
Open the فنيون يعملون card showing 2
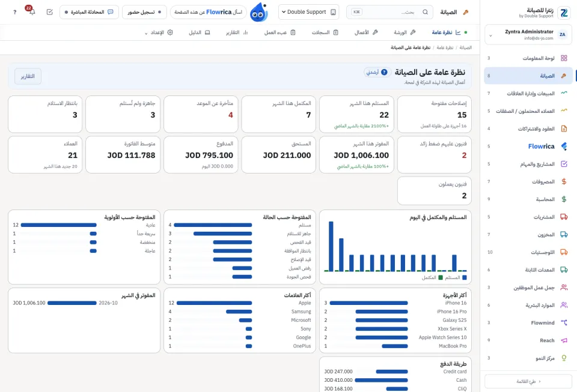point(434,191)
